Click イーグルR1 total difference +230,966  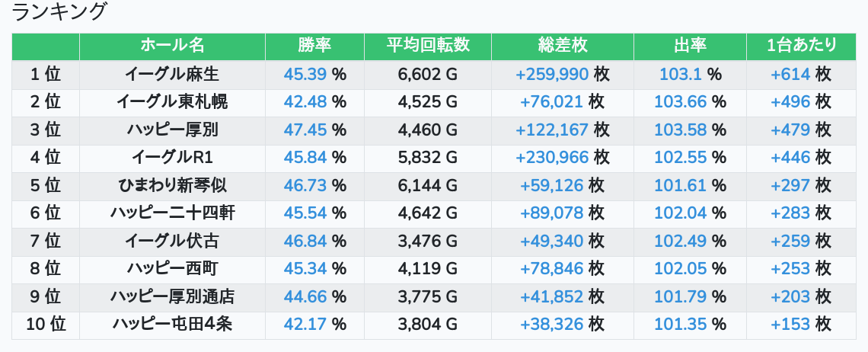pos(552,157)
